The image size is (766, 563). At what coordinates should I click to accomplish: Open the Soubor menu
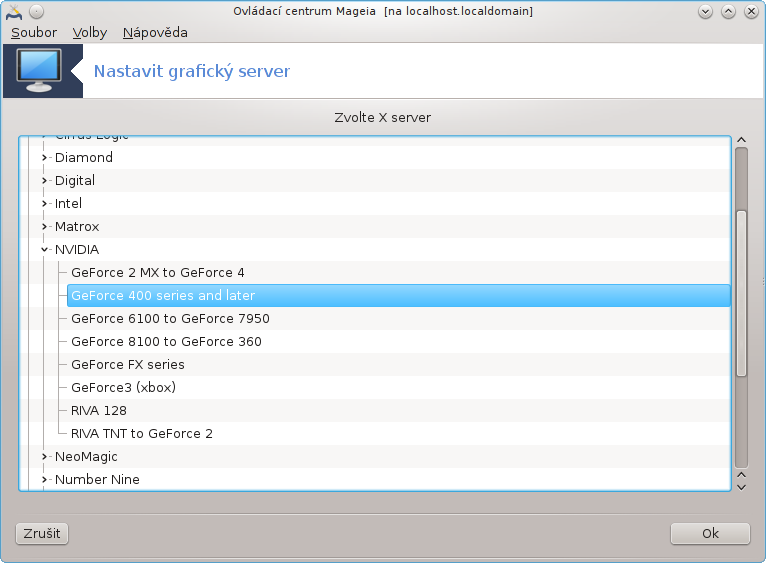pos(34,32)
